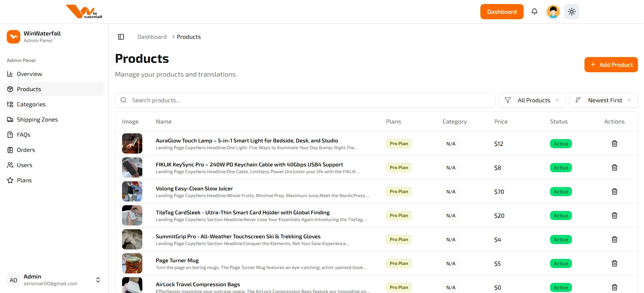This screenshot has width=644, height=293.
Task: Click the WinWaterfall logo in header
Action: (84, 12)
